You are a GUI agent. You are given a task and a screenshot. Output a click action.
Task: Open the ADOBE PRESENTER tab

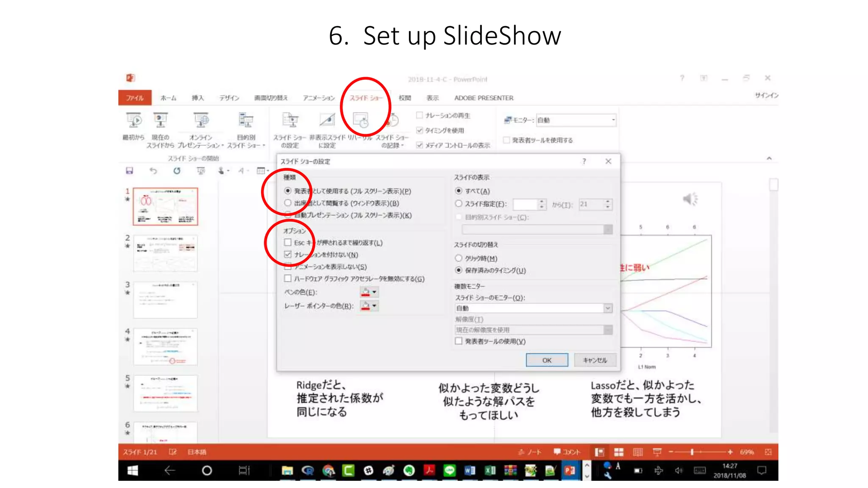click(484, 98)
